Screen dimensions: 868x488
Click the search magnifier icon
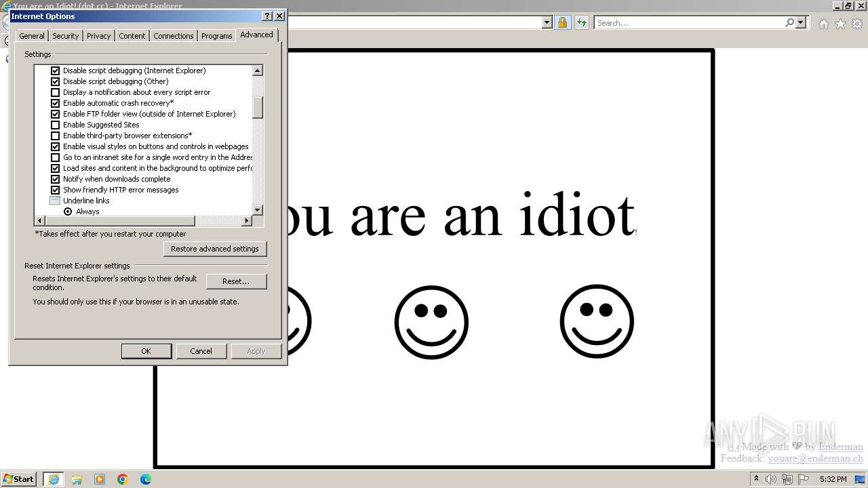coord(789,22)
